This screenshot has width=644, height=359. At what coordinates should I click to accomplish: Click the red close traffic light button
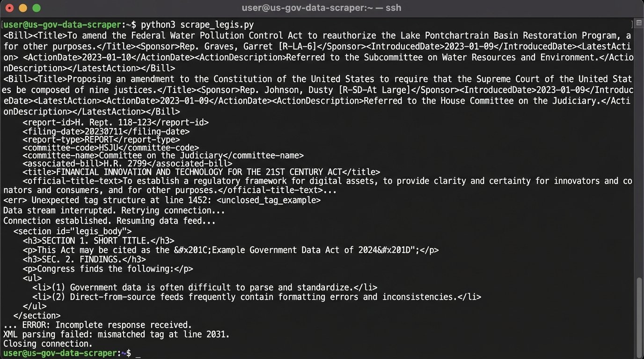point(10,7)
